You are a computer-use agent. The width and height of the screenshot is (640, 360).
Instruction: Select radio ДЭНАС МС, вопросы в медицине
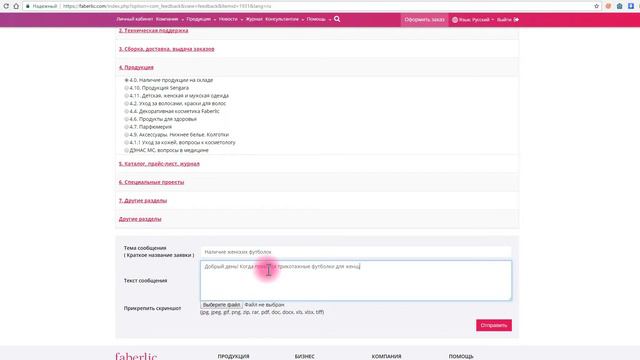[127, 150]
